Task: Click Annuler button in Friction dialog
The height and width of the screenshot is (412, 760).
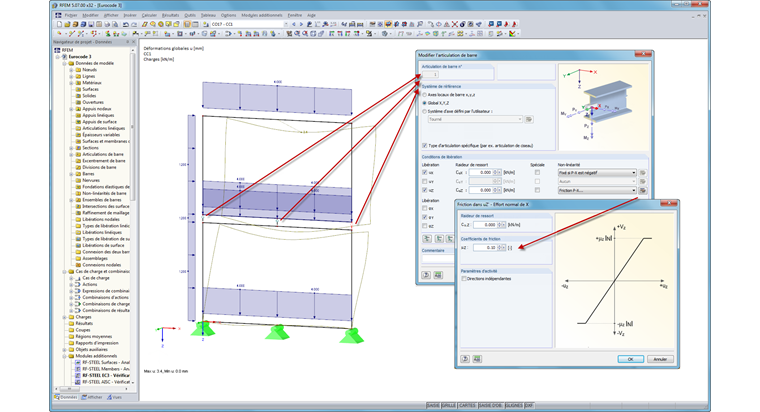Action: [660, 359]
